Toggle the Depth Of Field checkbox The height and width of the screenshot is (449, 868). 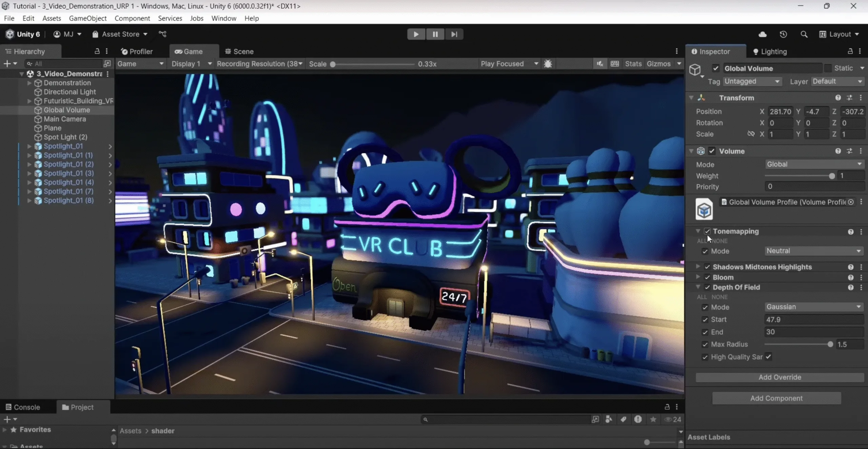click(x=707, y=287)
